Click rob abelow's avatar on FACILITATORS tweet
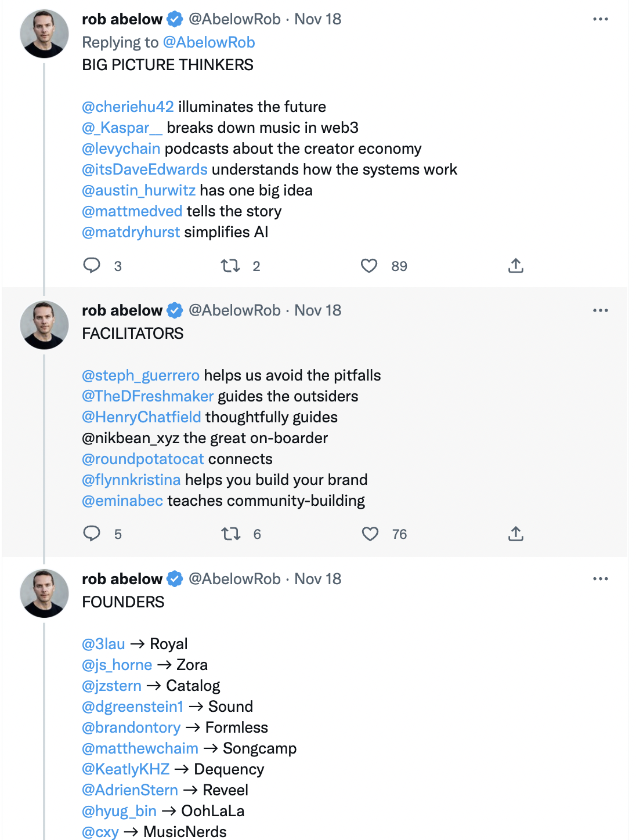The width and height of the screenshot is (636, 840). click(45, 325)
